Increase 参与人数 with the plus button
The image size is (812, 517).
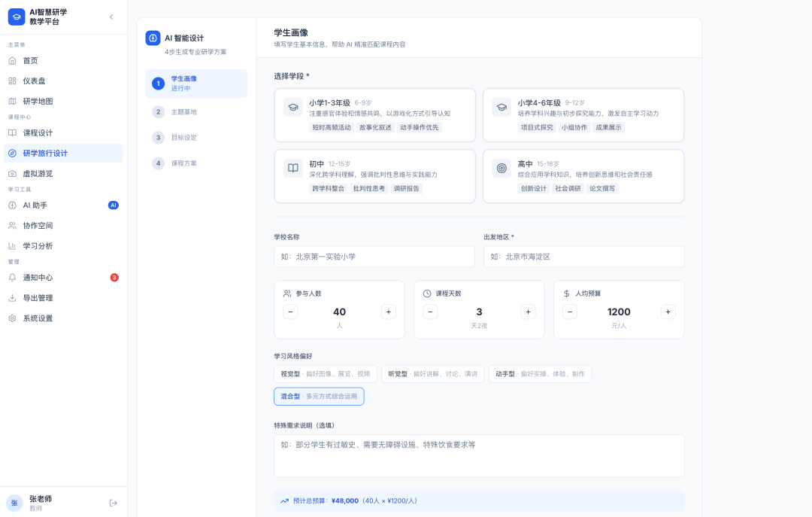pos(388,312)
